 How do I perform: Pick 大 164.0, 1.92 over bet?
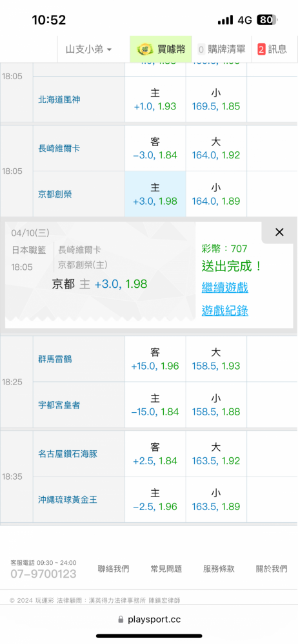216,148
